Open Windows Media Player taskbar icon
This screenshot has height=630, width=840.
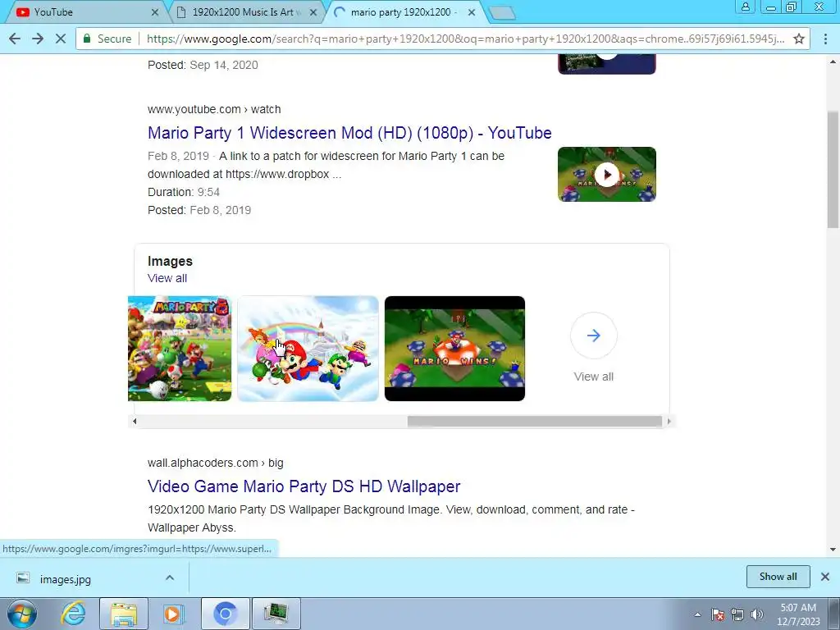(x=174, y=614)
